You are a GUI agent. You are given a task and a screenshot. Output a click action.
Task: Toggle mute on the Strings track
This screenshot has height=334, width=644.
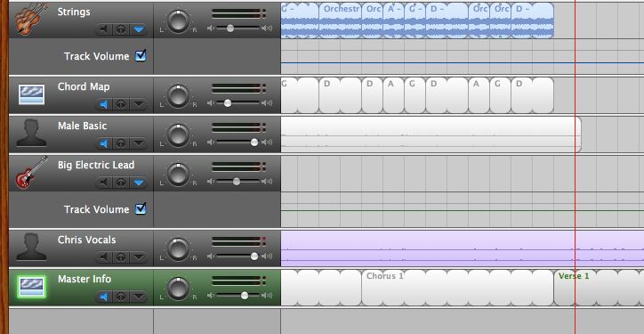104,29
